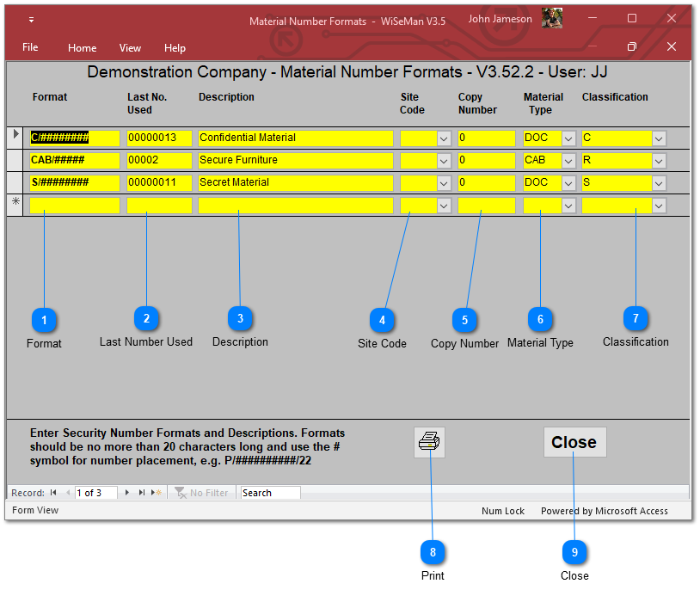Select the first row's record selector
This screenshot has width=700, height=596.
(15, 138)
